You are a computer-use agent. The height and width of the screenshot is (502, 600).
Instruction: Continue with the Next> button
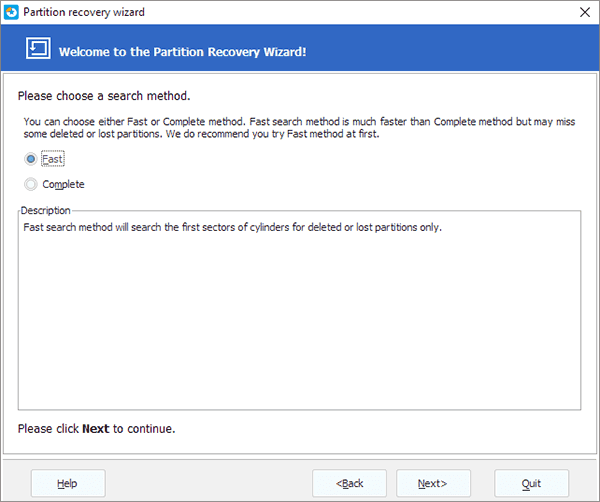tap(433, 483)
